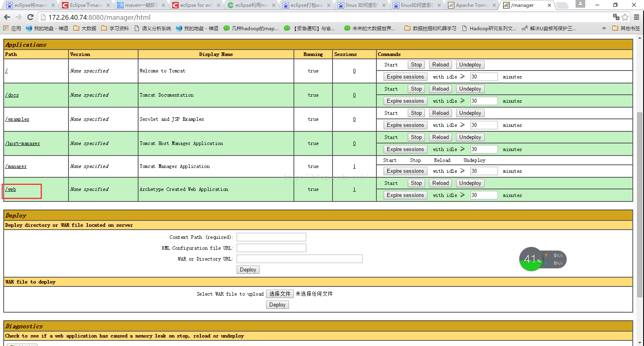Screen dimensions: 644x346
Task: View the session count link for /manager
Action: (354, 166)
